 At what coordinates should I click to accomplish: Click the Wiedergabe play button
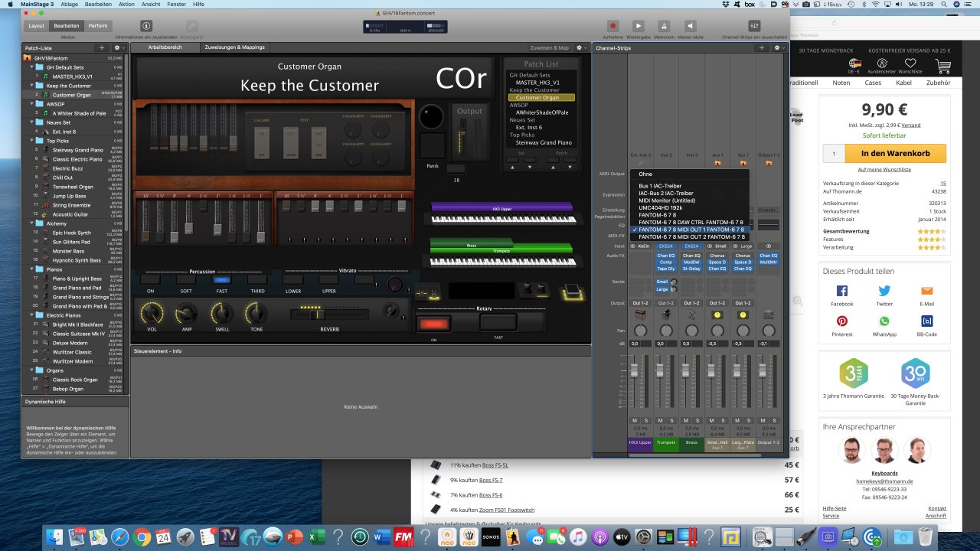639,25
